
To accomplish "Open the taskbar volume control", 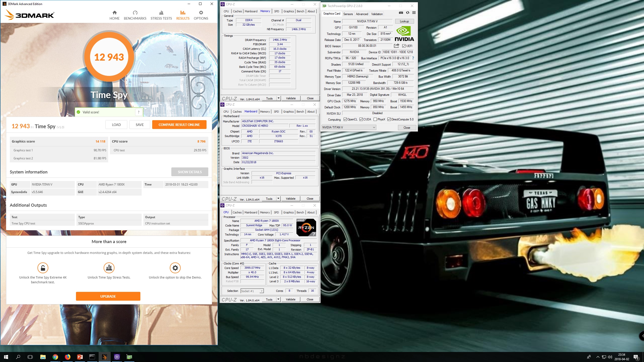I will (x=610, y=357).
